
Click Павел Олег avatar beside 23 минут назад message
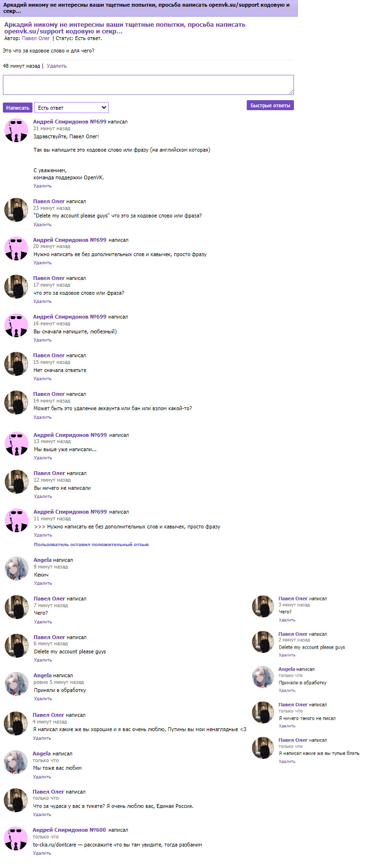click(x=16, y=210)
